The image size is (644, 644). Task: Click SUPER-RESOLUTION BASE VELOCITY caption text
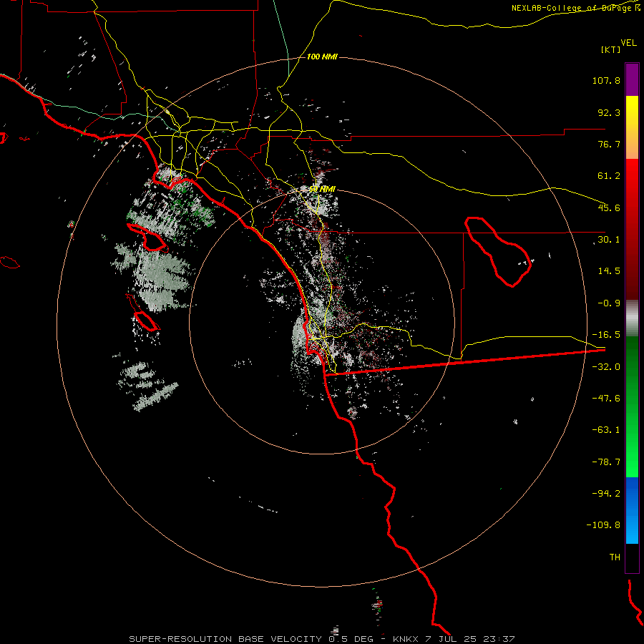[x=225, y=639]
